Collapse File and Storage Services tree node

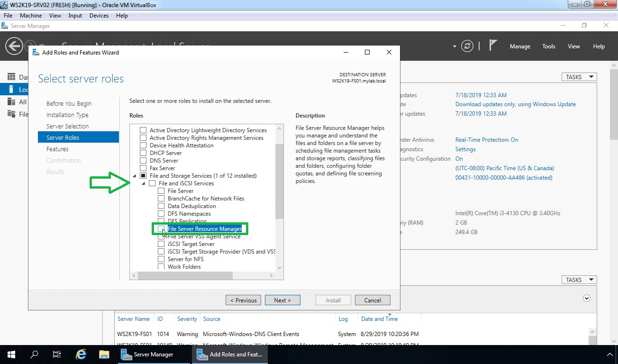[135, 176]
